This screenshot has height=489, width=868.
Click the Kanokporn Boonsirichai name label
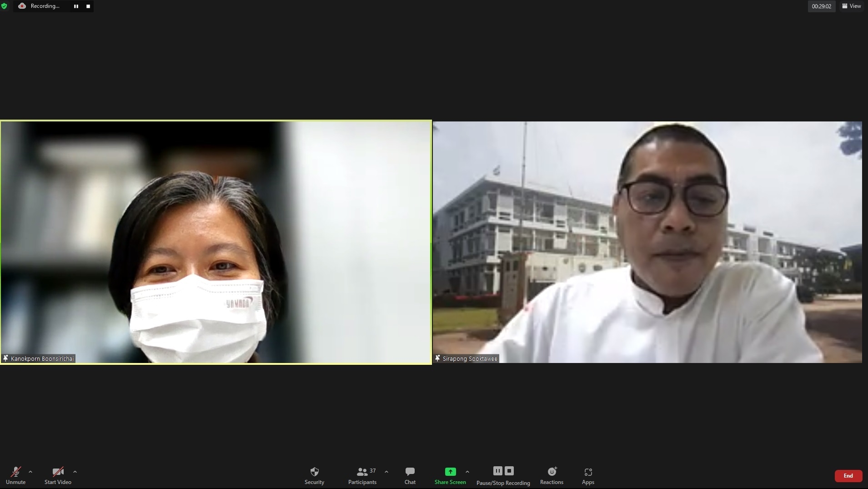coord(42,358)
